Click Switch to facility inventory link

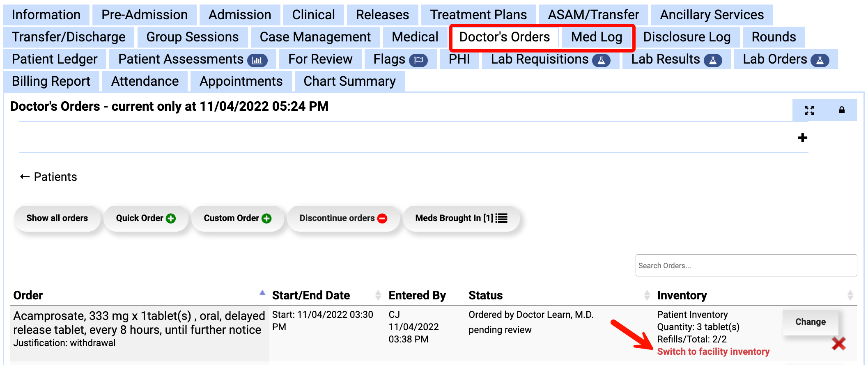[713, 352]
